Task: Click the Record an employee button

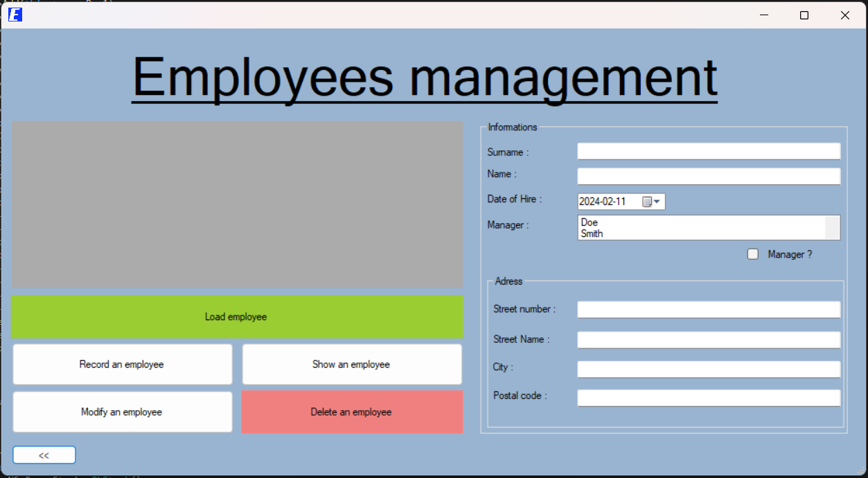Action: click(122, 364)
